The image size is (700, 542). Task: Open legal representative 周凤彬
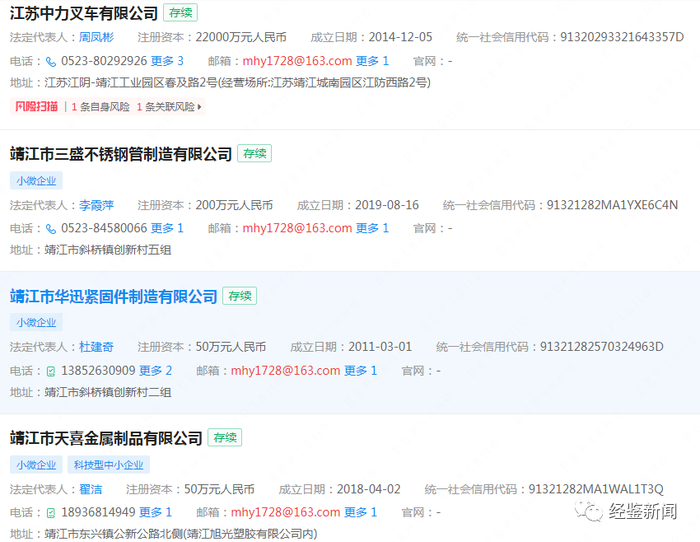tap(96, 37)
